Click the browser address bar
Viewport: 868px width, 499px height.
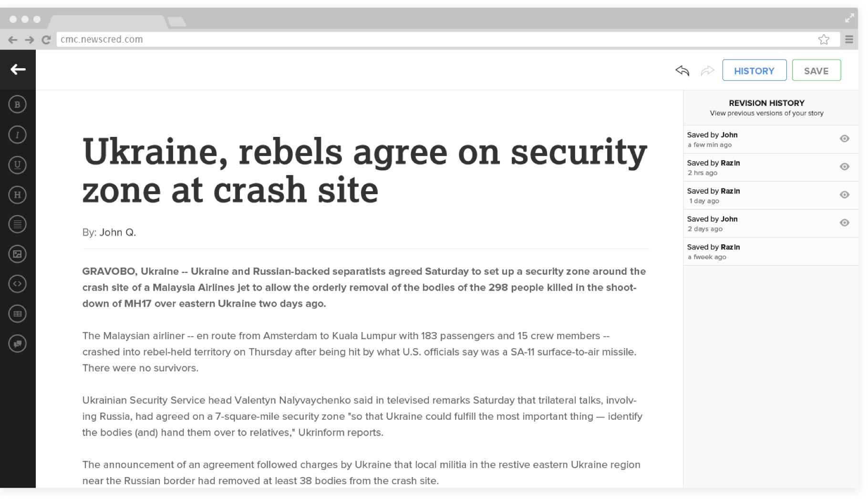point(429,40)
